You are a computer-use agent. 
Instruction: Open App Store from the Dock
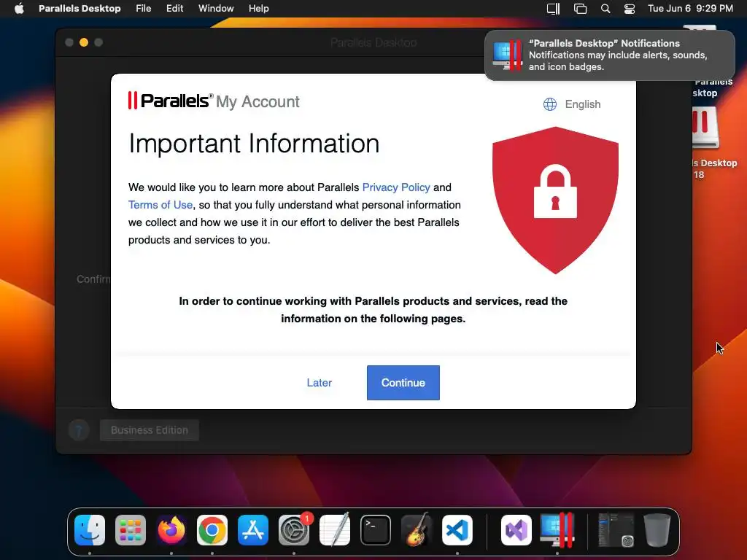253,530
